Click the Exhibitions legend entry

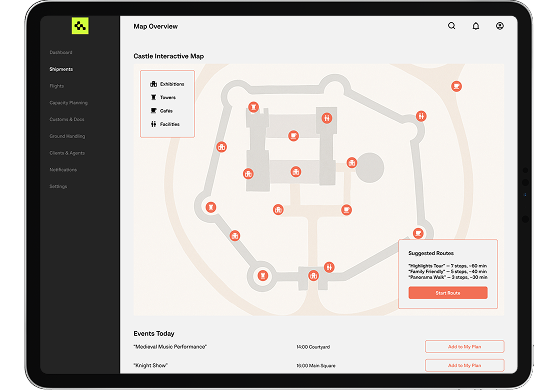tap(167, 84)
